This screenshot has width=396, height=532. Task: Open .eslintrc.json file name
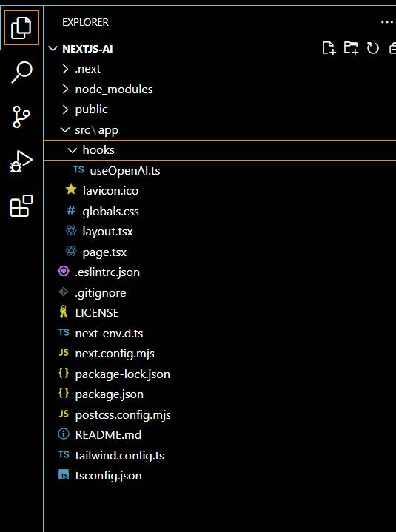pyautogui.click(x=107, y=272)
